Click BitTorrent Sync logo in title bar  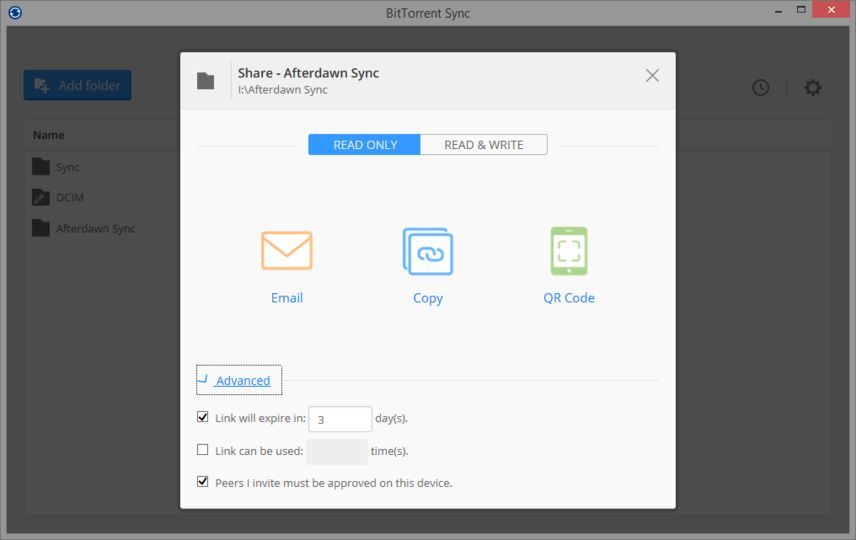[x=15, y=12]
